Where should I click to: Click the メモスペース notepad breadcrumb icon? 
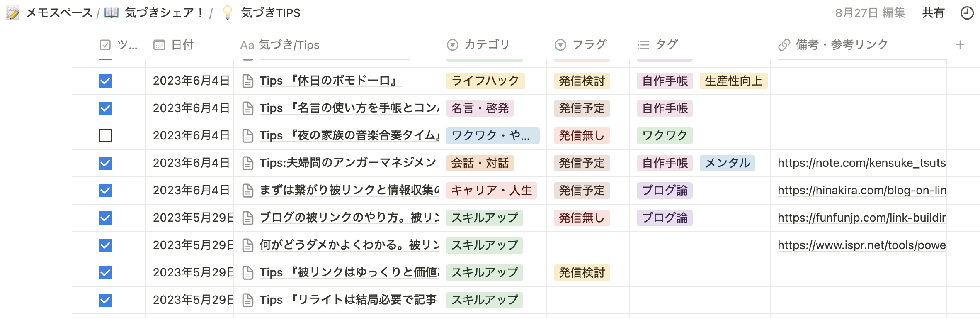click(x=13, y=13)
